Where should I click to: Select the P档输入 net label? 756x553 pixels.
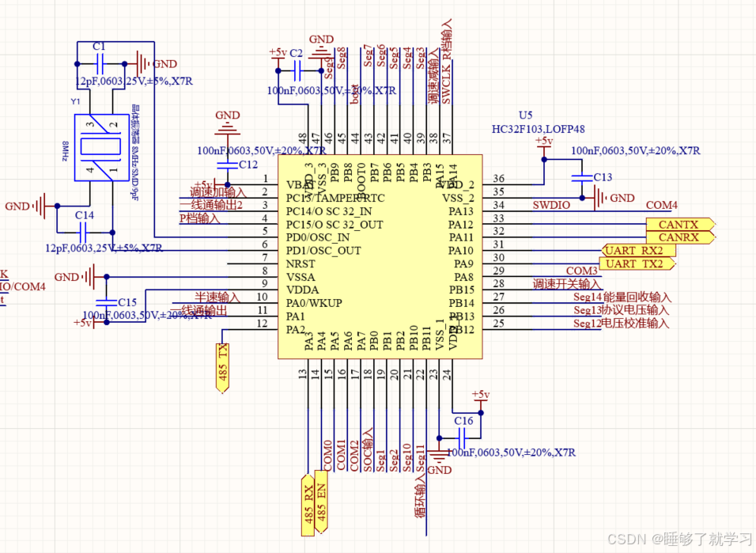coord(199,218)
